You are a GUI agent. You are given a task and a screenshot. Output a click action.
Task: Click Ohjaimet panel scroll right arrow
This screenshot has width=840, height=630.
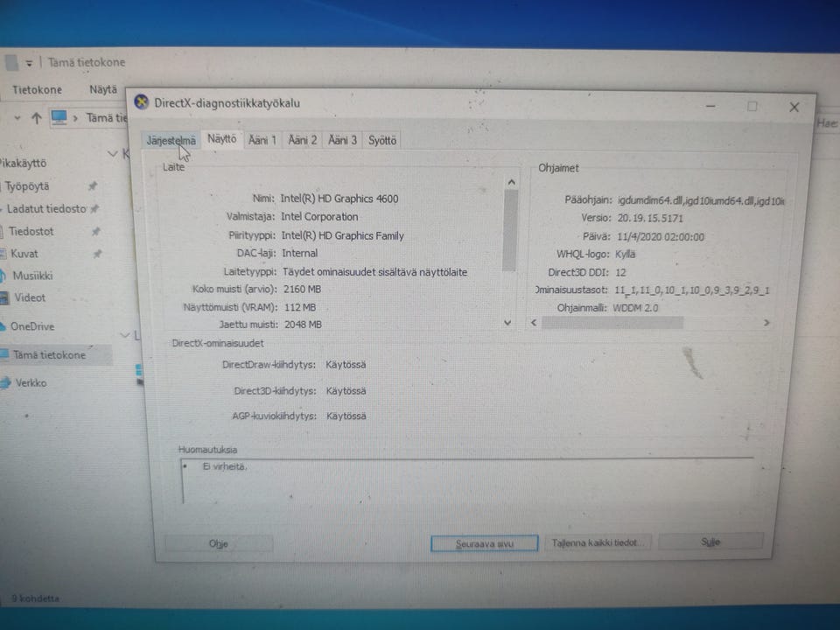click(766, 323)
